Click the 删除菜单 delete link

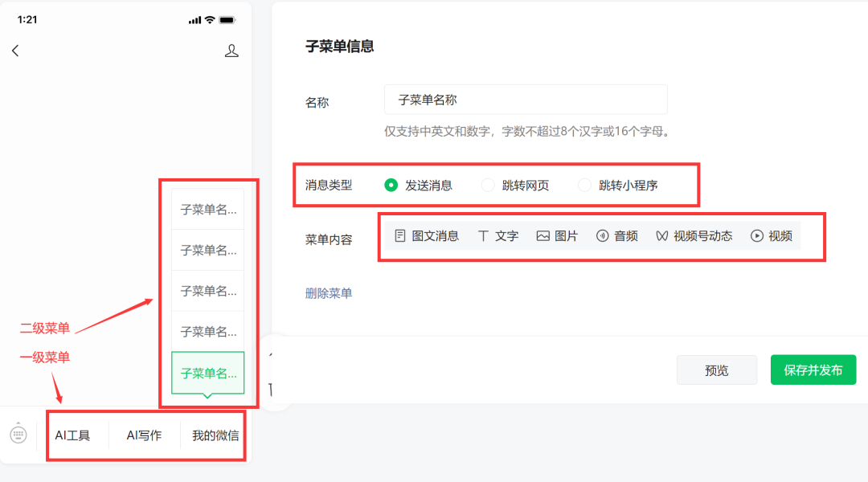point(329,294)
